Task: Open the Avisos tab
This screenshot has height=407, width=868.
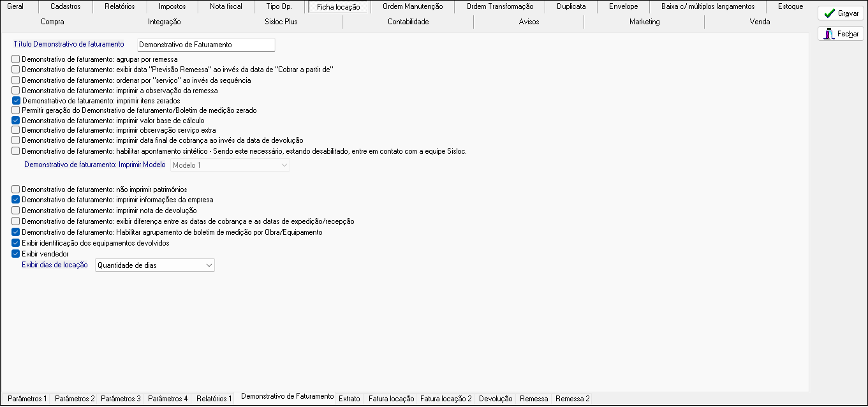Action: pos(529,22)
